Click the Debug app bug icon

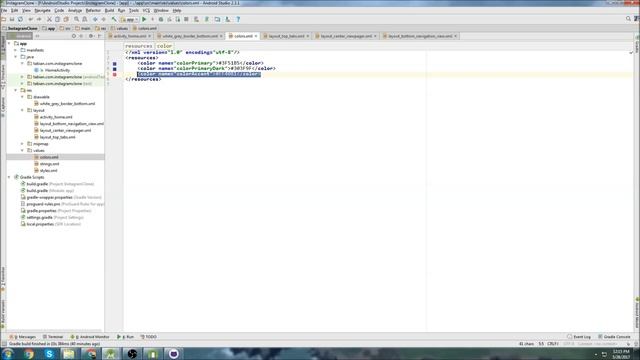click(x=161, y=19)
